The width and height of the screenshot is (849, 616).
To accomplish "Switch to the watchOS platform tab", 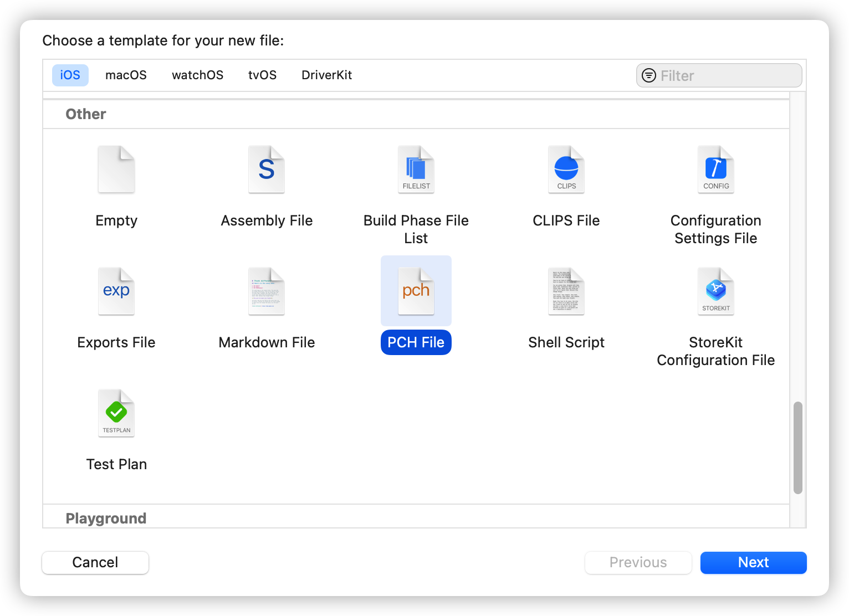I will [x=198, y=75].
